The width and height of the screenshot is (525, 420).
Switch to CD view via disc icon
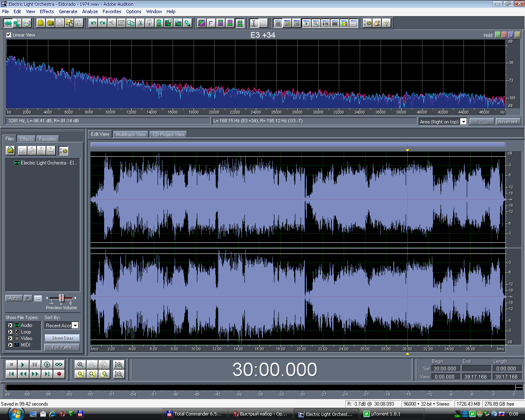click(27, 23)
